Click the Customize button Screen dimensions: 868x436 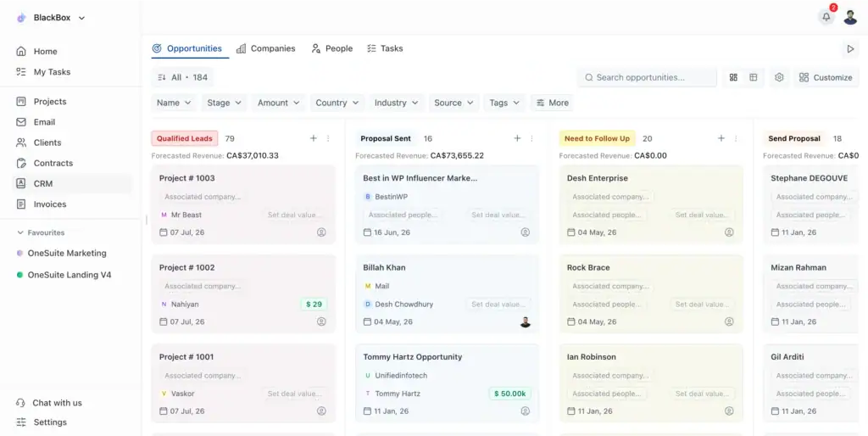[826, 77]
